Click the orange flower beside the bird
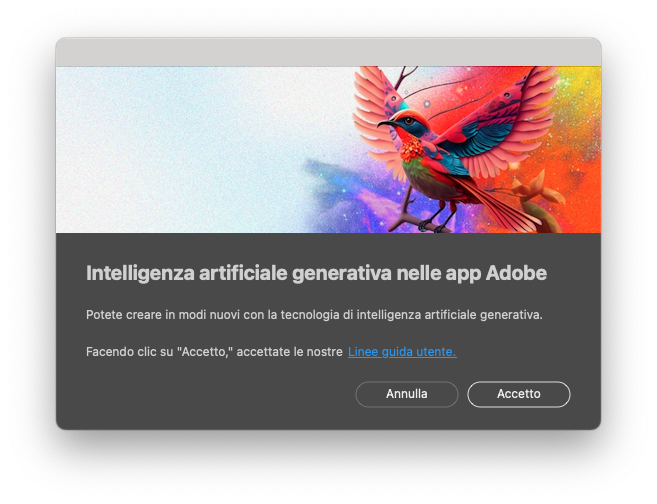 tap(534, 189)
